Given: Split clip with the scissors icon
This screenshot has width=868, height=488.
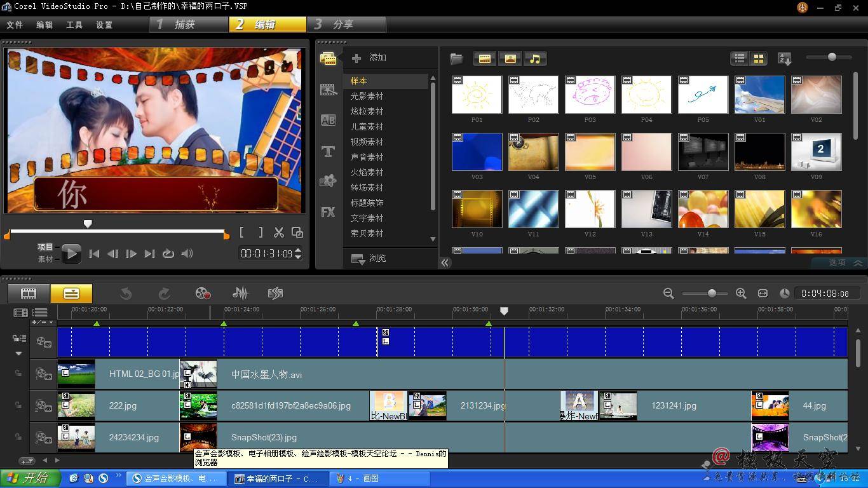Looking at the screenshot, I should [x=278, y=233].
